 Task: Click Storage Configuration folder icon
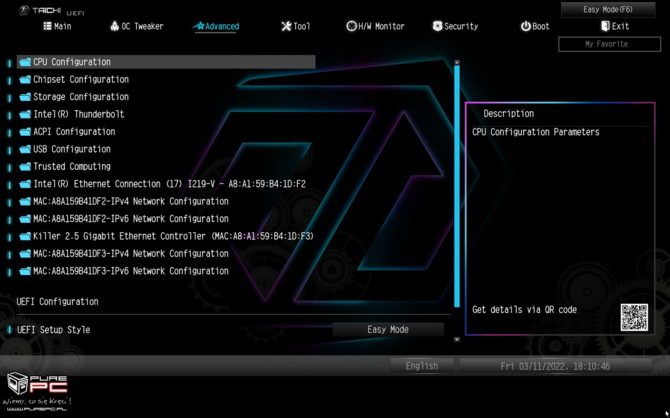[x=25, y=97]
